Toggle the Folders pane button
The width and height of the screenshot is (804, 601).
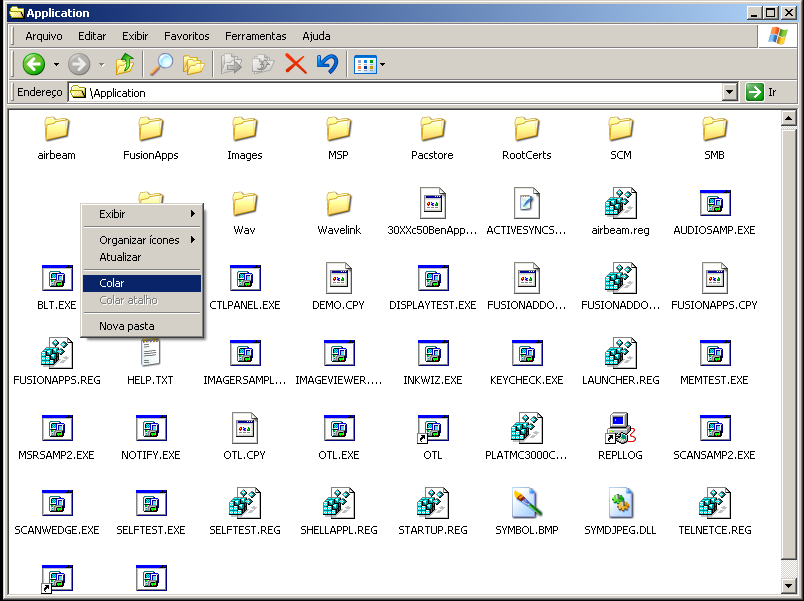[x=193, y=65]
